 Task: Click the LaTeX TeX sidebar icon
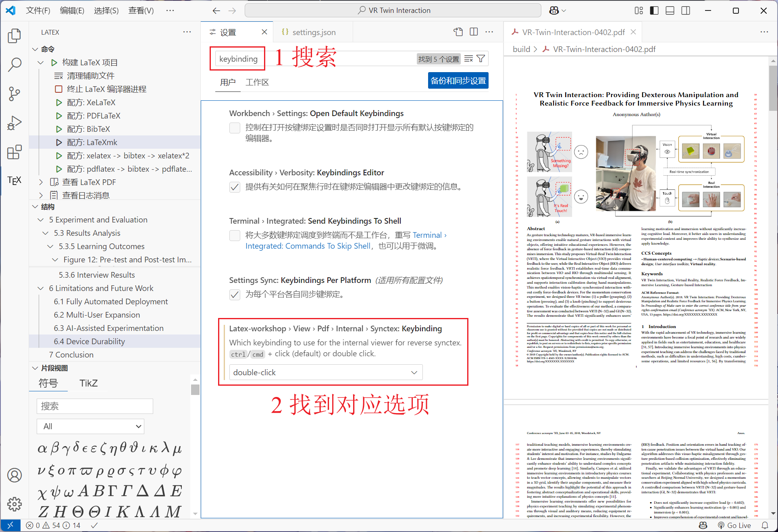[15, 180]
